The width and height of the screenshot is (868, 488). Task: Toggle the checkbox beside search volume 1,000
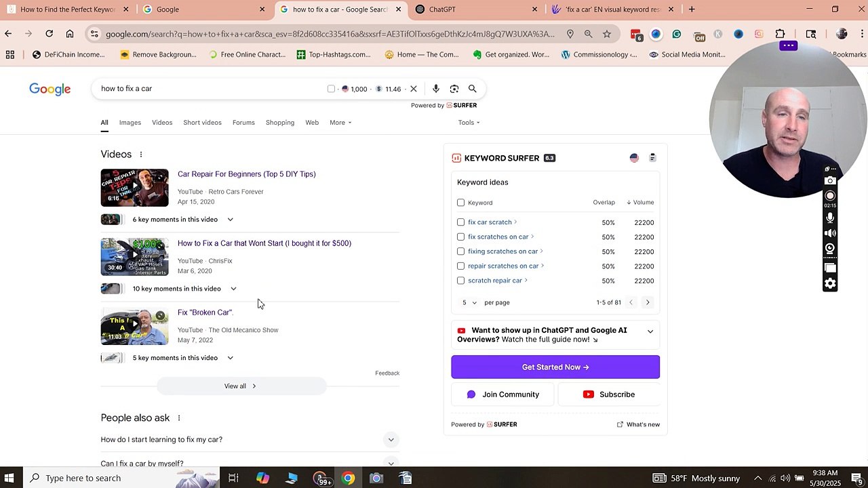pos(331,89)
